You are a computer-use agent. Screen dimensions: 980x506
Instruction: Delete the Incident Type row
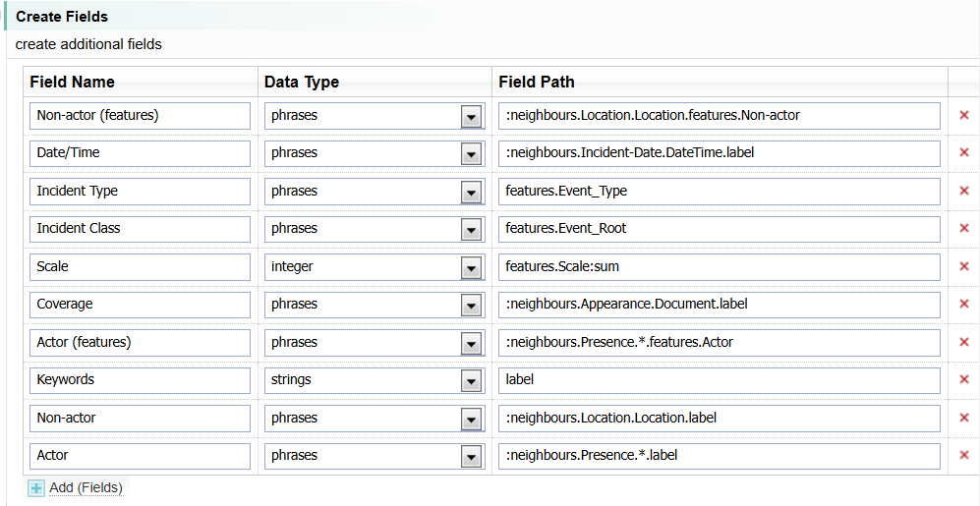pyautogui.click(x=963, y=192)
